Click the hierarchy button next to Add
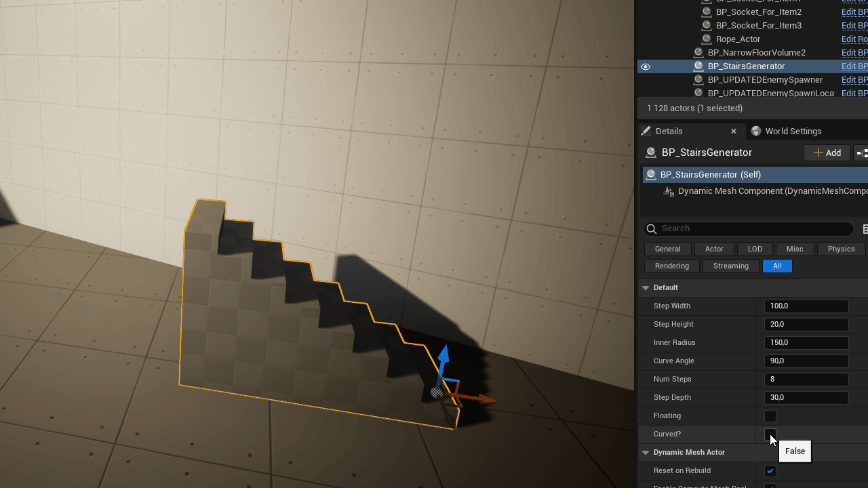Screen dimensions: 868x488 (x=861, y=153)
